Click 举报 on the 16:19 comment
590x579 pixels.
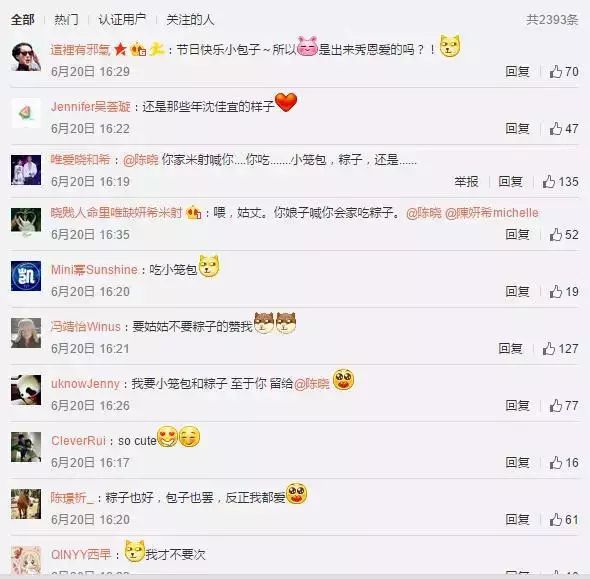tap(466, 182)
